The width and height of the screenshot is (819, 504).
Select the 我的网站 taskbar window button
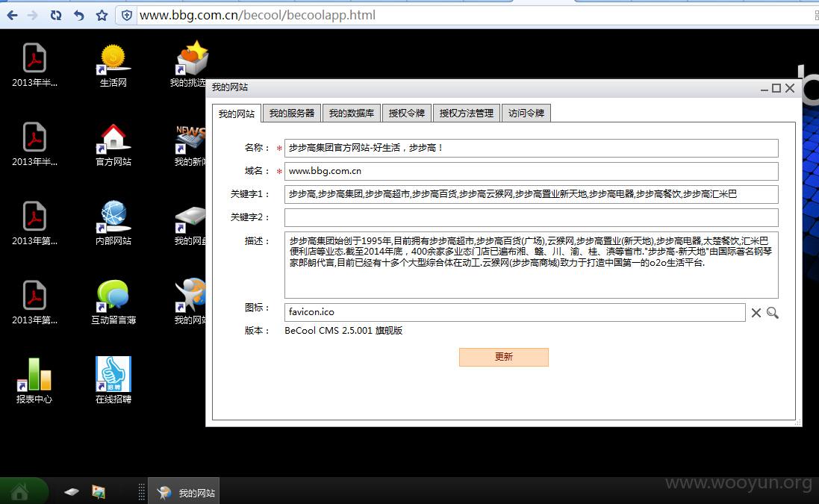(x=184, y=492)
